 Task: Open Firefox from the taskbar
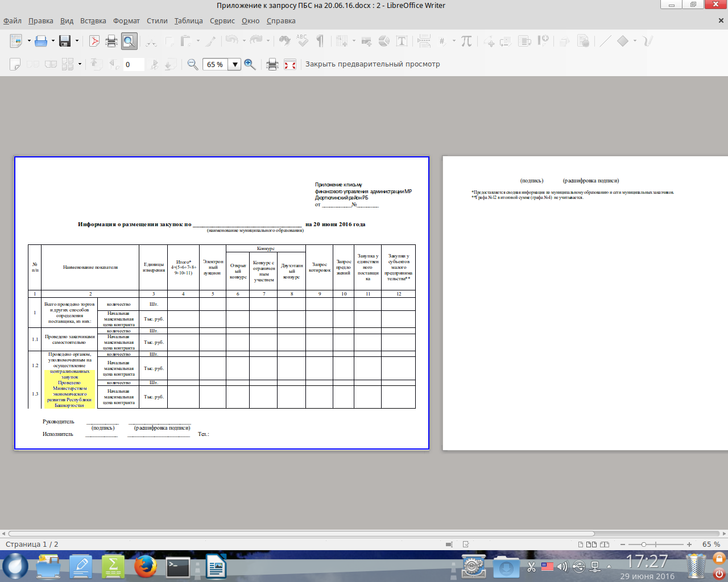(146, 567)
